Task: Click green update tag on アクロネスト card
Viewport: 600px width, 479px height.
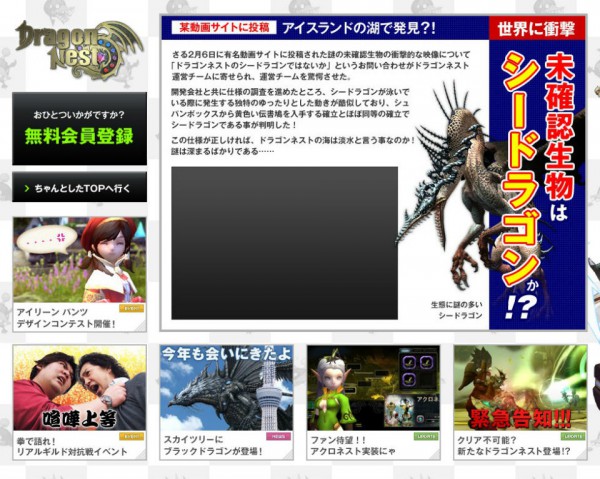Action: click(425, 436)
